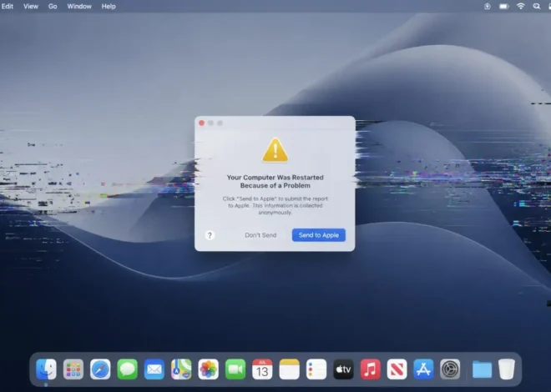551x392 pixels.
Task: Launch Maps from the Dock
Action: point(181,369)
